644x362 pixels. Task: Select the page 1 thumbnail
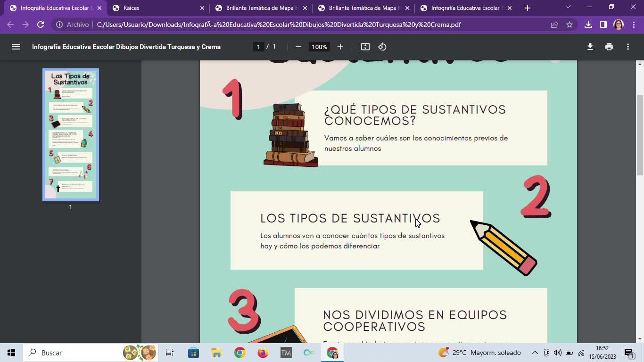pos(71,135)
